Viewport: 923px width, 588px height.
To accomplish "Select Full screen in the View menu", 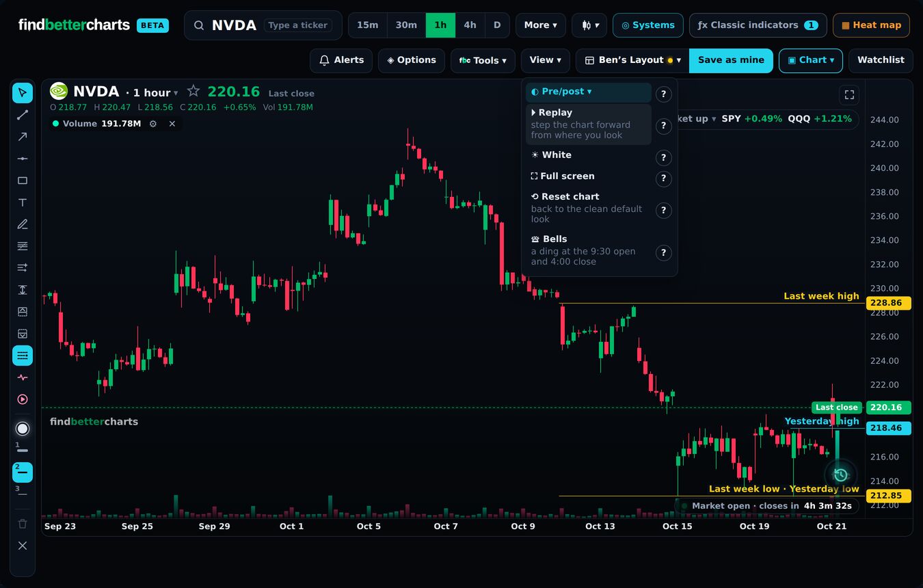I will coord(588,176).
